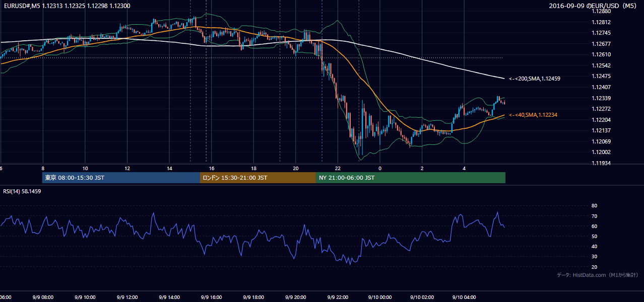Viewport: 644px width, 302px height.
Task: Click the RSI 20 level label
Action: 594,267
